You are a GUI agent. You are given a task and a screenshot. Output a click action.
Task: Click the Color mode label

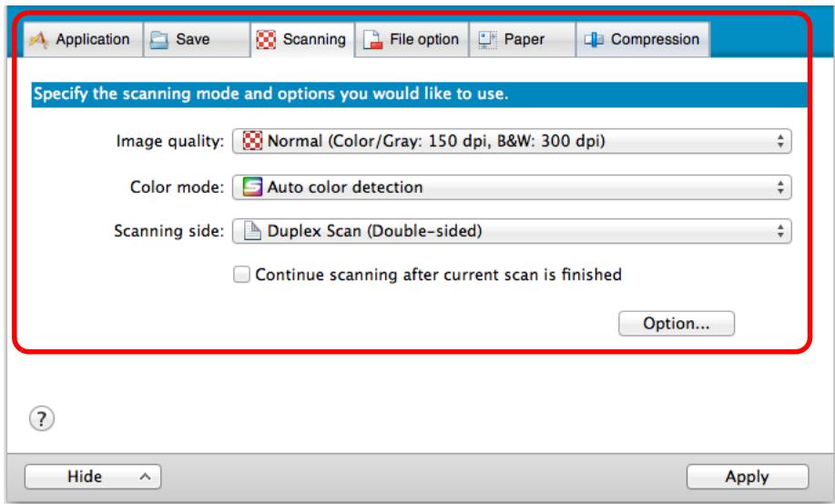[178, 187]
